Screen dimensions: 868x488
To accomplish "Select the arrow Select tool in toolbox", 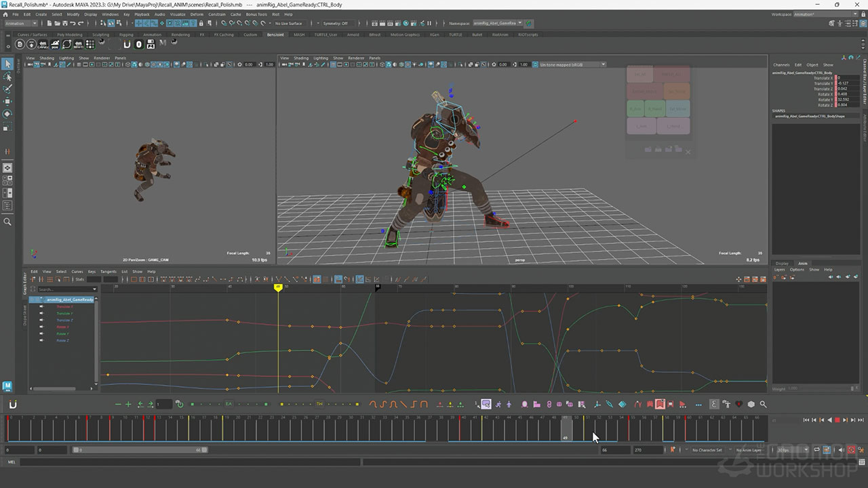I will coord(7,64).
